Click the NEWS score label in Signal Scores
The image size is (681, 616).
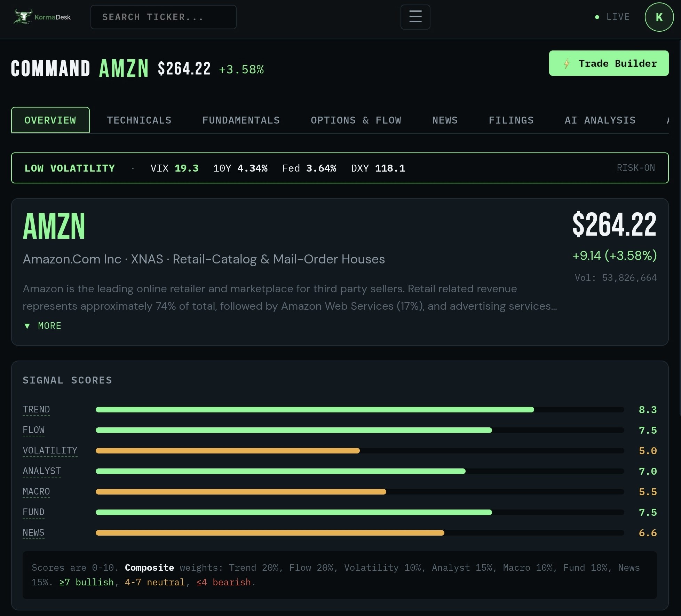coord(33,533)
